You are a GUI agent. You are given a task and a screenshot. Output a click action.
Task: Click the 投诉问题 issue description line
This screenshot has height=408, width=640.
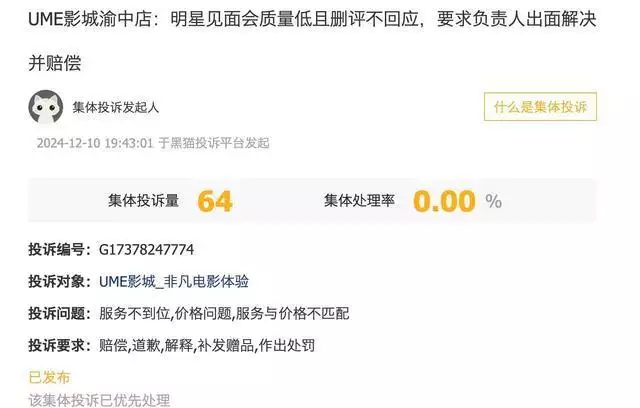click(x=189, y=313)
